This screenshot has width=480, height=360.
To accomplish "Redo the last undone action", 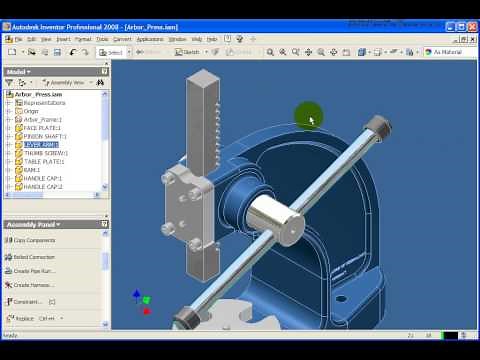I will click(85, 52).
